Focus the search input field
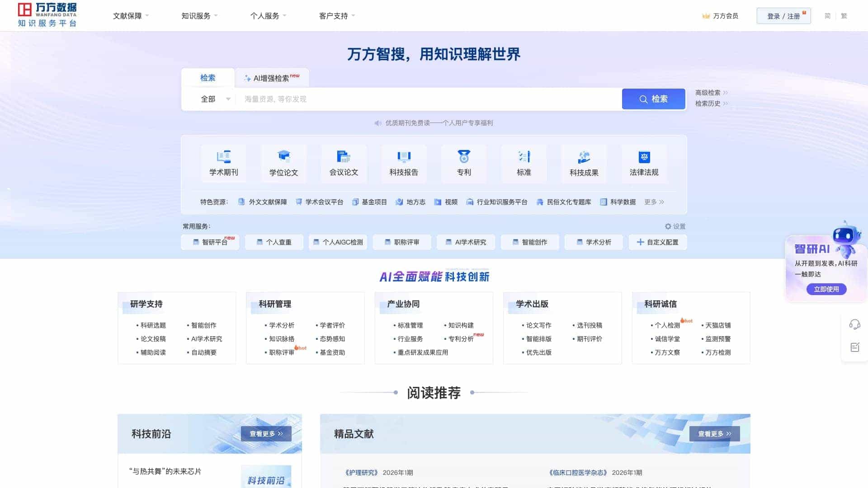 [x=429, y=99]
